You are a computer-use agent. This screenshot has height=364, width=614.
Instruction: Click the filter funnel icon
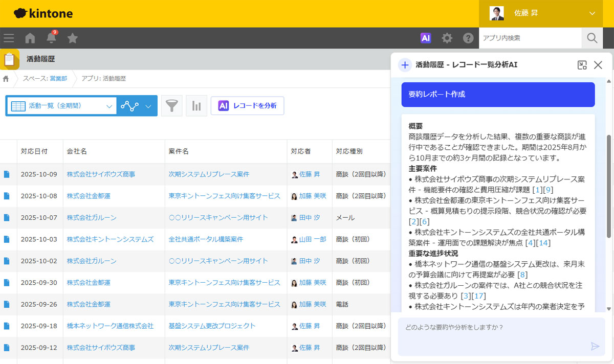point(172,105)
